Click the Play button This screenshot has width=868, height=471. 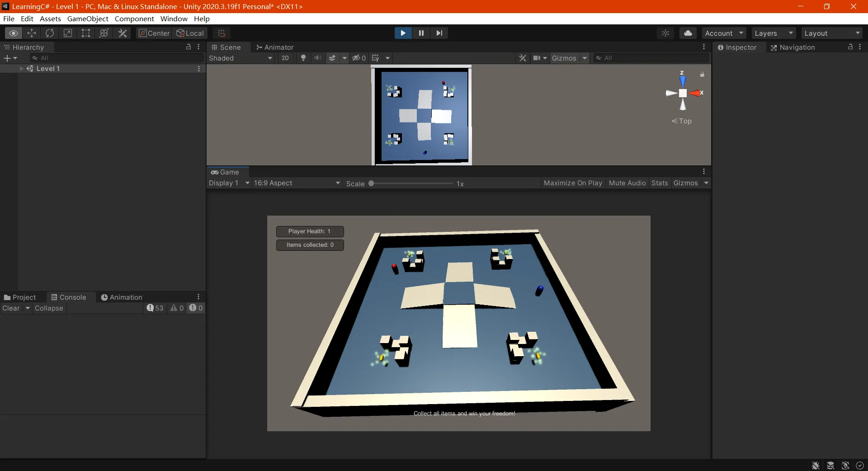[x=402, y=33]
